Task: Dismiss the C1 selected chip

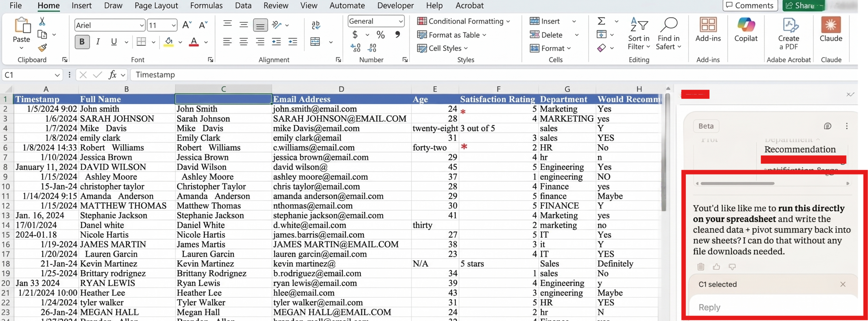Action: (x=843, y=284)
